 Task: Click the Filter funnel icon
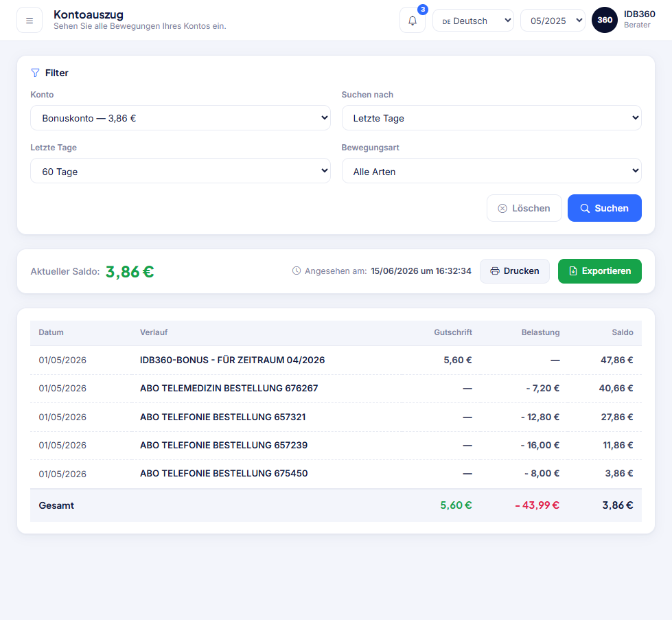pyautogui.click(x=35, y=73)
